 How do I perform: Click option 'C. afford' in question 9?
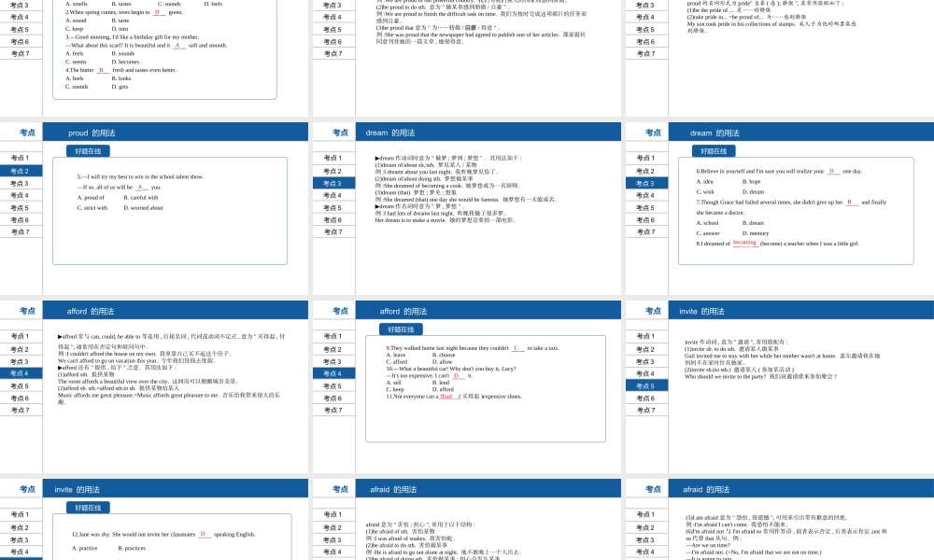(x=397, y=361)
